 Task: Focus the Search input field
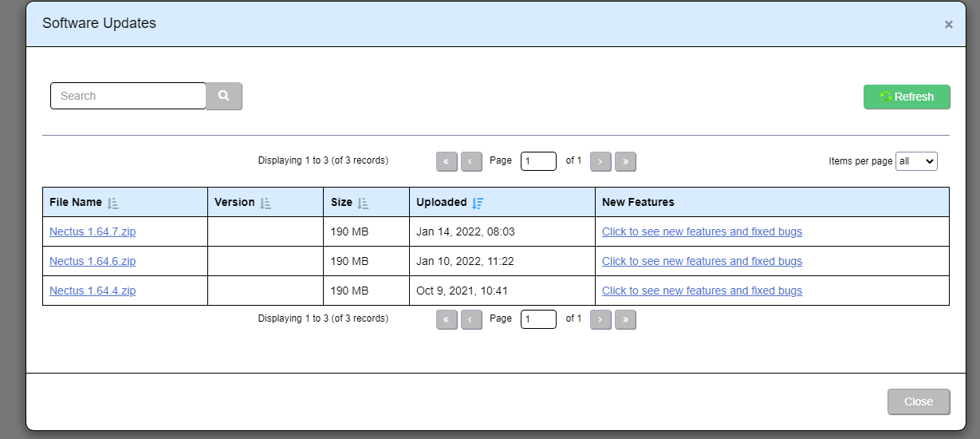pyautogui.click(x=128, y=96)
